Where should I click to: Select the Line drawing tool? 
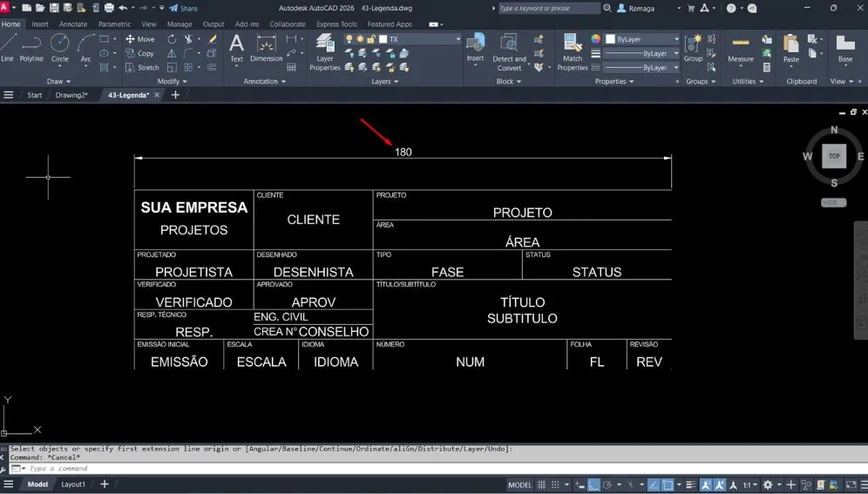pyautogui.click(x=8, y=46)
